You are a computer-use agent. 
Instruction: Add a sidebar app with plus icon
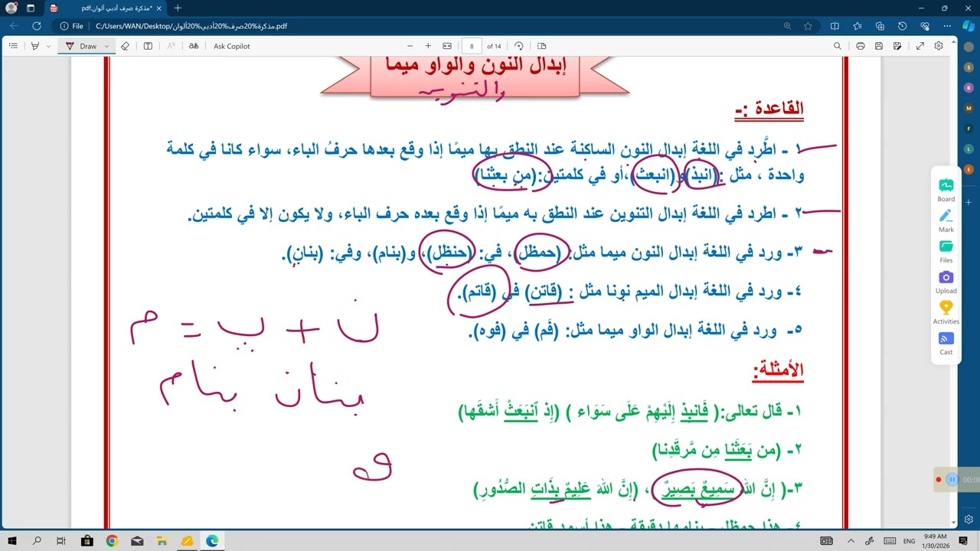point(969,202)
